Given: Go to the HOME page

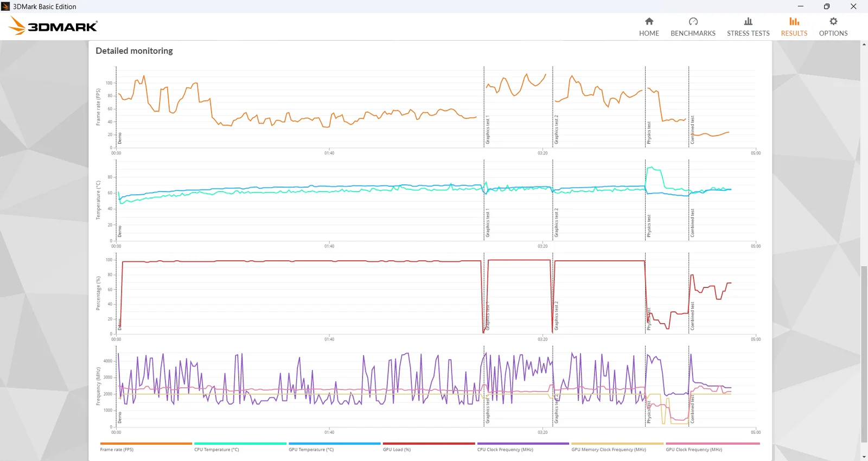Looking at the screenshot, I should (x=649, y=27).
